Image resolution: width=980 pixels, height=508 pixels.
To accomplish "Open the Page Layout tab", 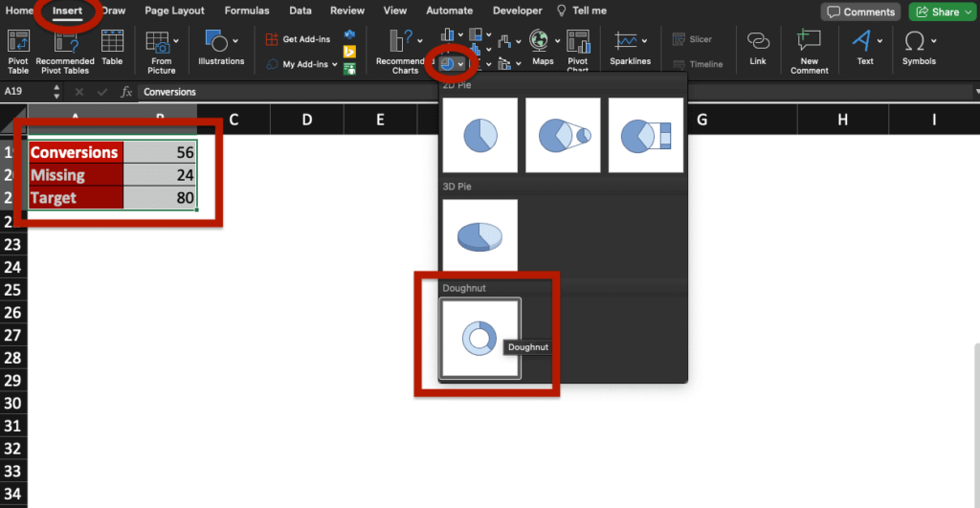I will click(174, 11).
